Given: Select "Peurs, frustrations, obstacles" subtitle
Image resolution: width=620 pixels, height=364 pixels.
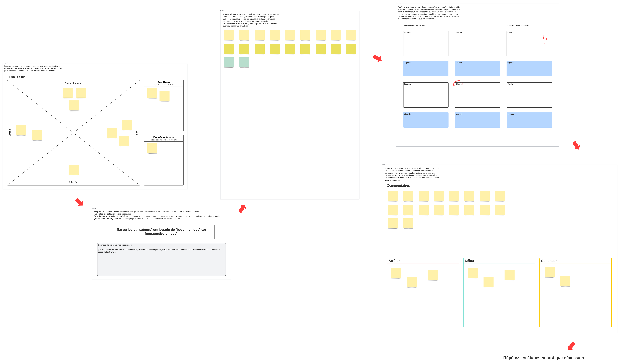Looking at the screenshot, I should click(164, 85).
